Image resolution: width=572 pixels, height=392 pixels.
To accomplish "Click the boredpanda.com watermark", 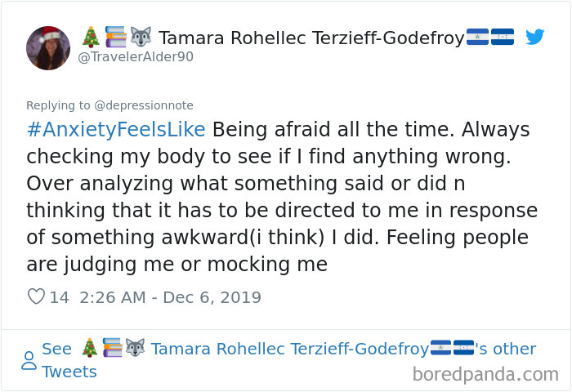I will click(x=485, y=375).
